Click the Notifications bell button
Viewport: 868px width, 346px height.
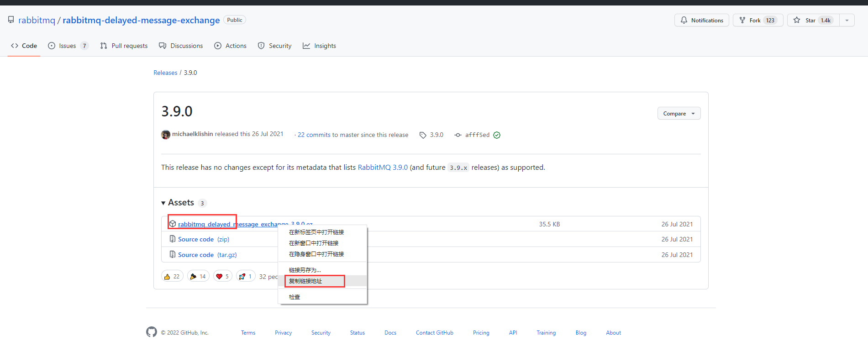701,20
